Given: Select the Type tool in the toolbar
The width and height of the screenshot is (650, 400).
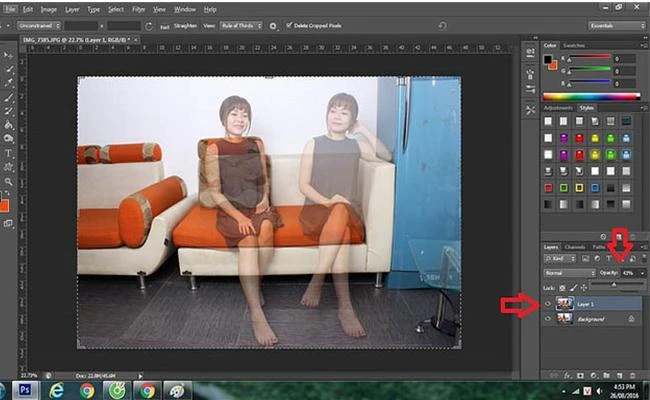Looking at the screenshot, I should (x=9, y=153).
